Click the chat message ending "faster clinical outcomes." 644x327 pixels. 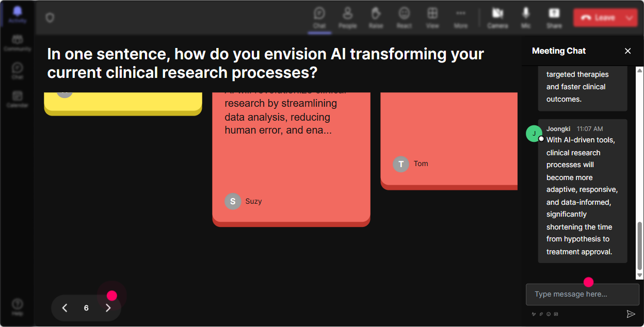tap(583, 88)
